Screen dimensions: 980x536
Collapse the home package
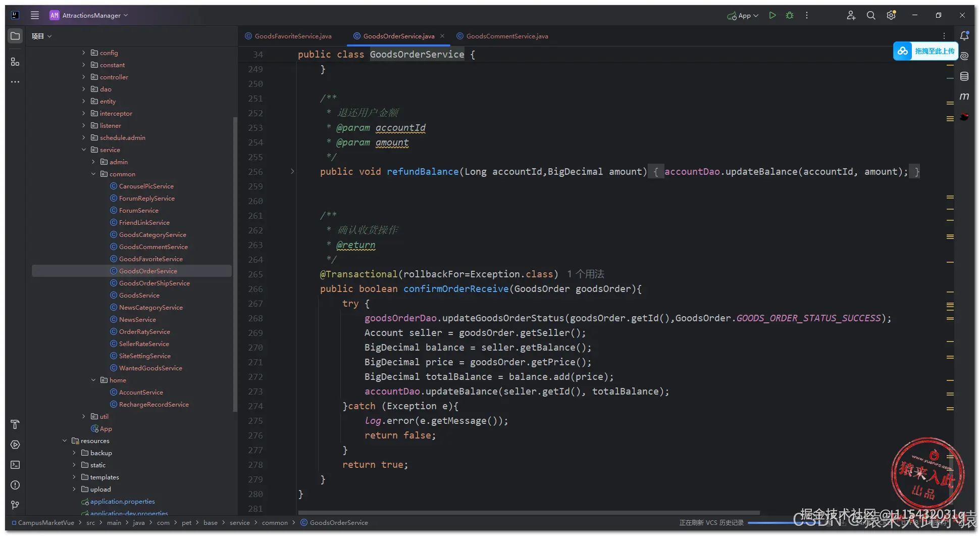[x=93, y=380]
